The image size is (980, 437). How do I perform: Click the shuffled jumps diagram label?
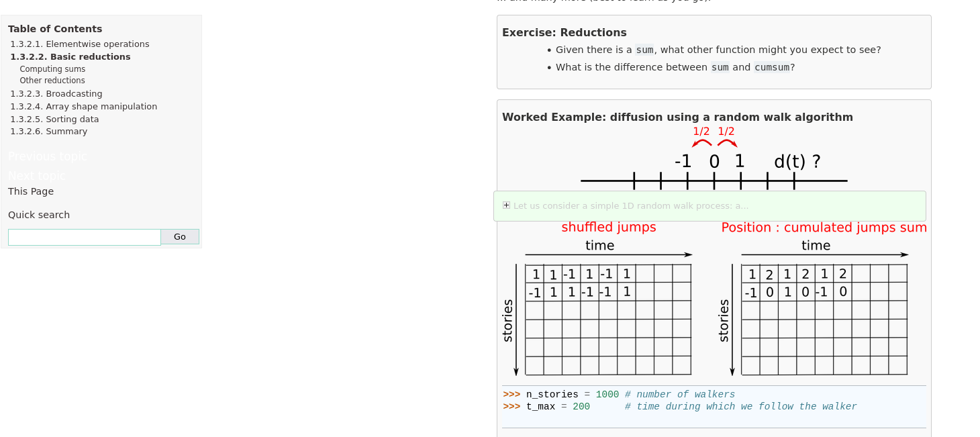pos(609,227)
